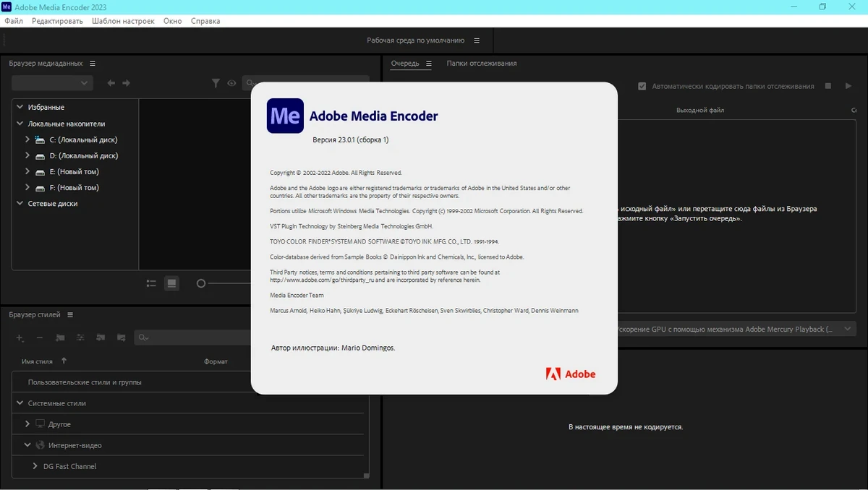Open the Редактировать menu
The height and width of the screenshot is (490, 868).
[57, 21]
